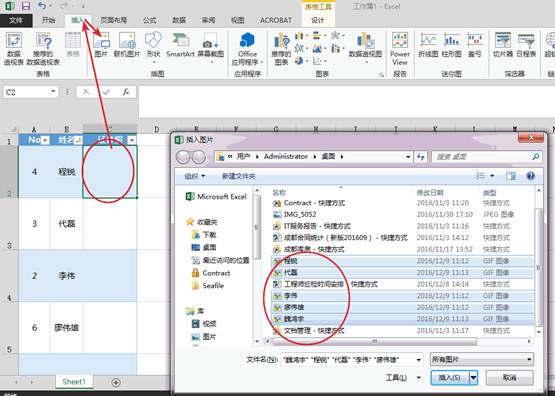Click the file name text field

(349, 360)
